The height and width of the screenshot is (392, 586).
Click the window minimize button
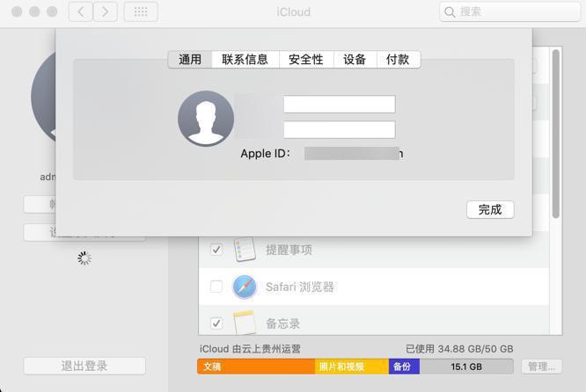[34, 12]
